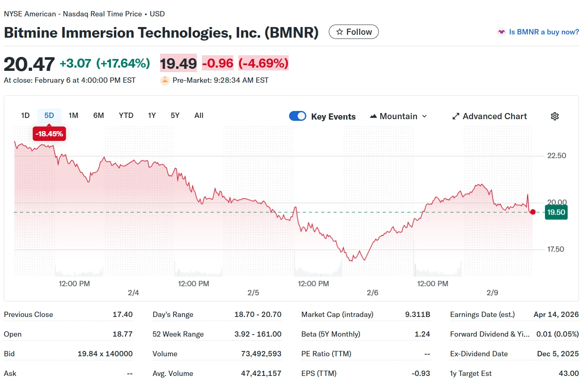Switch to the YTD range tab
The width and height of the screenshot is (588, 387).
tap(126, 115)
